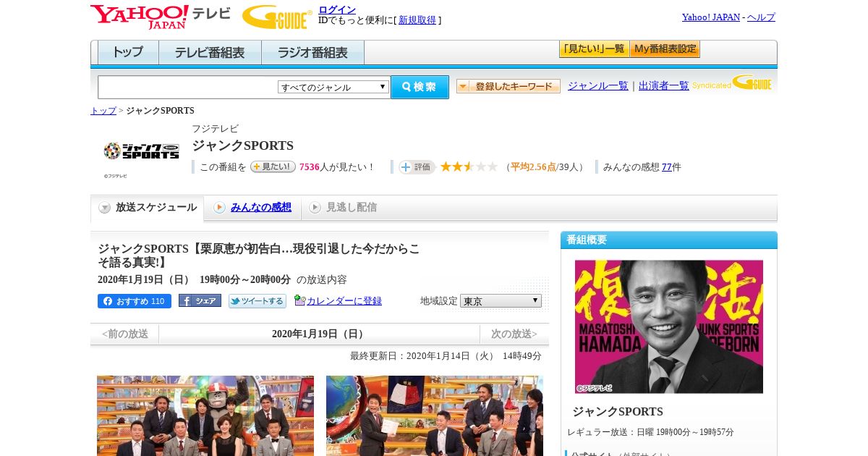
Task: Open the テレビ番組表 tab
Action: coord(210,53)
